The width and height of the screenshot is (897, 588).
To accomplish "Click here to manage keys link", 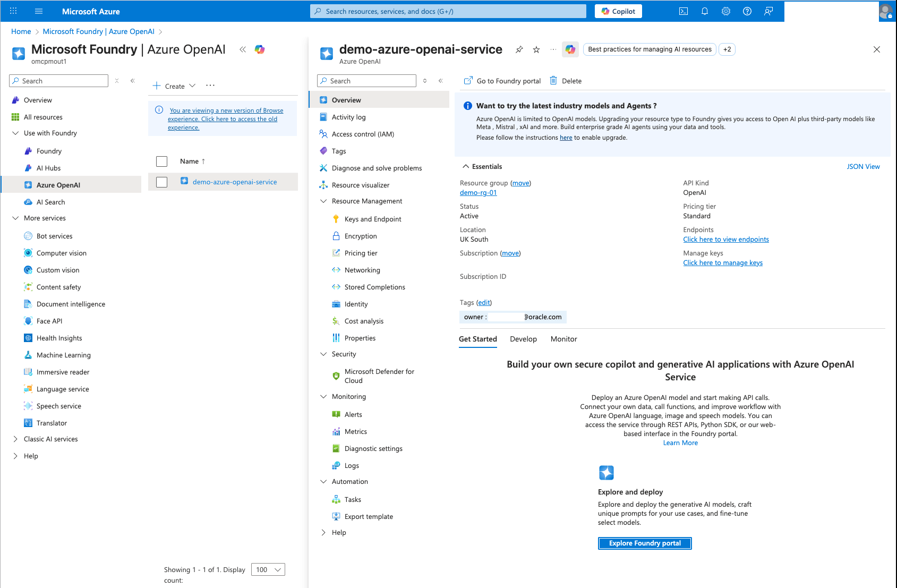I will coord(723,263).
